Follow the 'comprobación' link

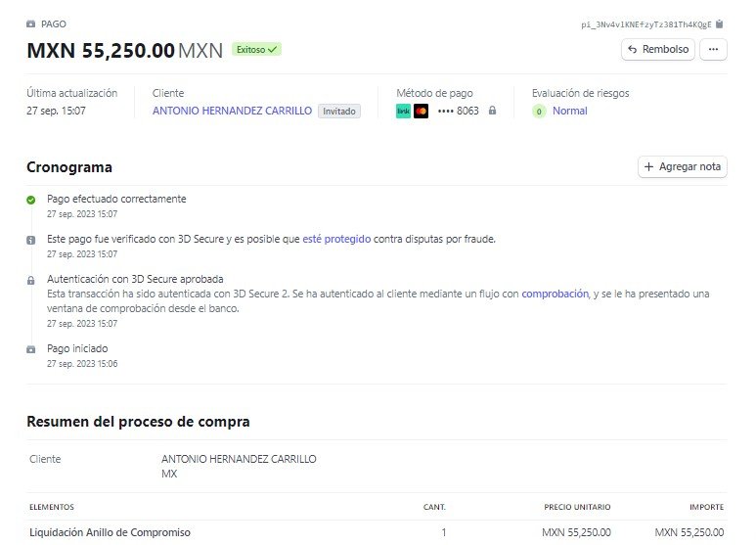[x=555, y=294]
